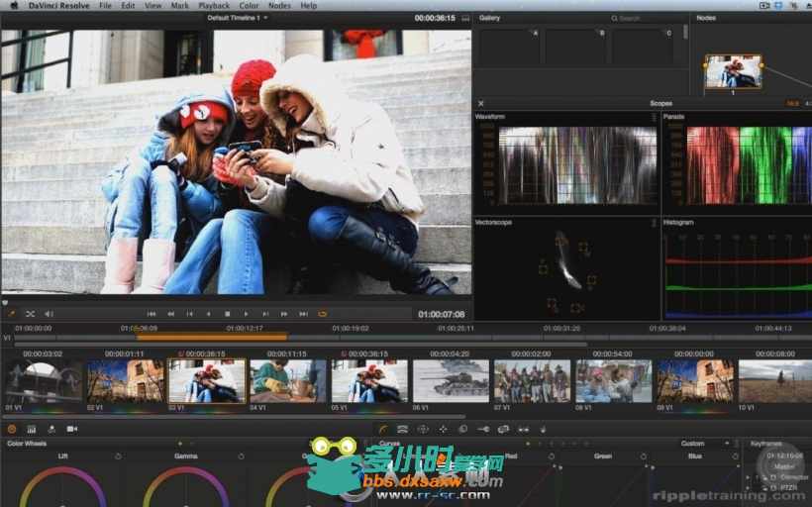Select the Sizing palette icon
The width and height of the screenshot is (812, 507).
pyautogui.click(x=503, y=430)
